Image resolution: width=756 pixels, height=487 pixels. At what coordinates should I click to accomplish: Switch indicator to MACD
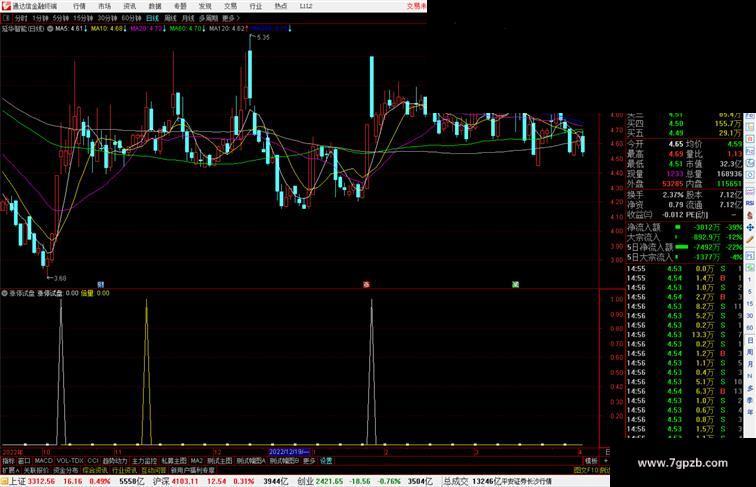43,461
